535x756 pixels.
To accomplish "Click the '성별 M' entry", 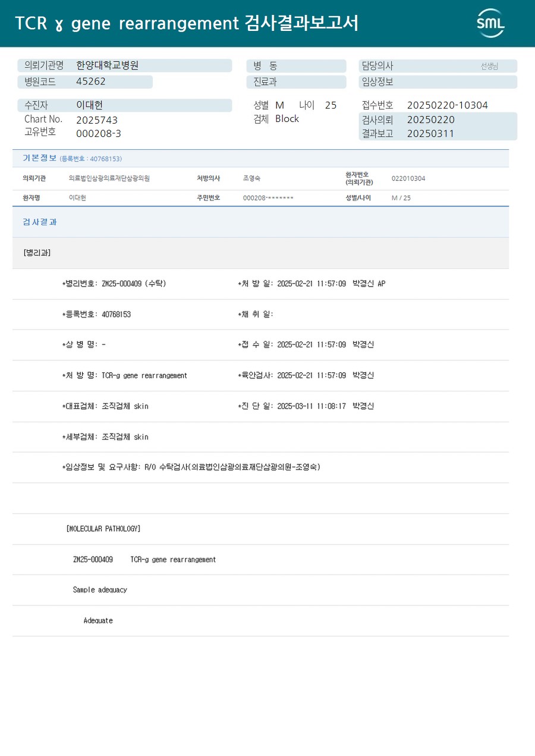I will click(269, 105).
